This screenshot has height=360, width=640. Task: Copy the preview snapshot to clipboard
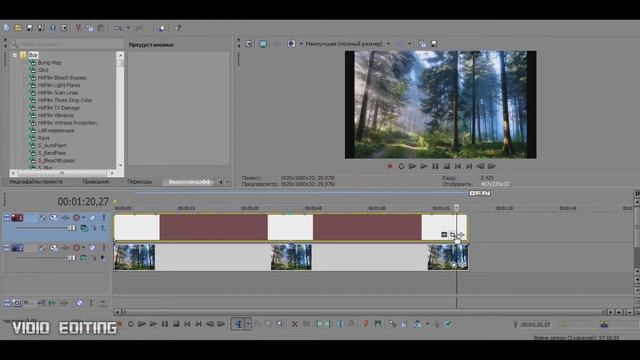[x=422, y=44]
